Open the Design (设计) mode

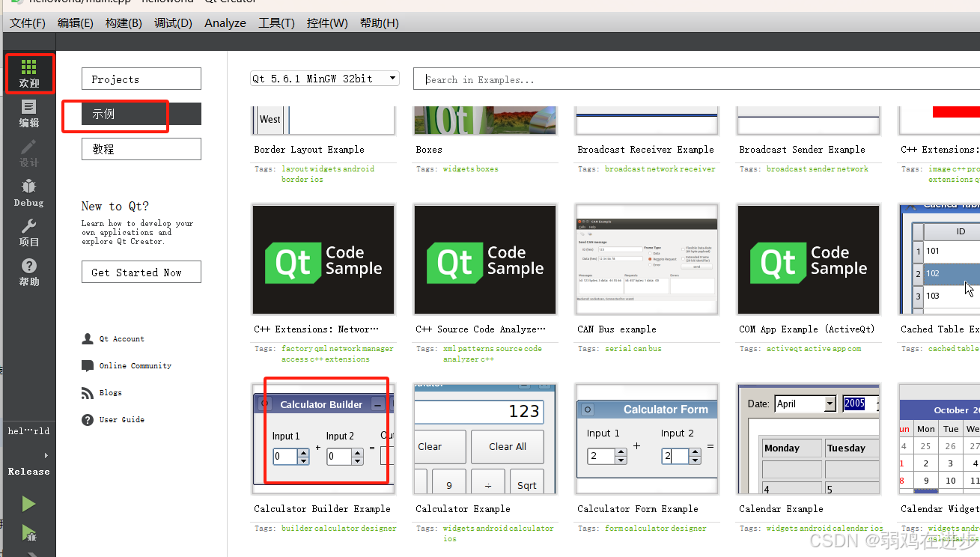click(28, 153)
